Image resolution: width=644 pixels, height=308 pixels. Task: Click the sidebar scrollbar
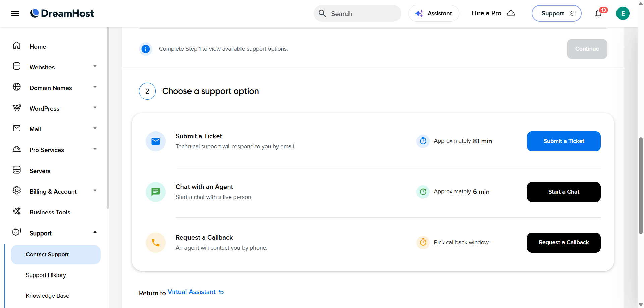(x=108, y=118)
